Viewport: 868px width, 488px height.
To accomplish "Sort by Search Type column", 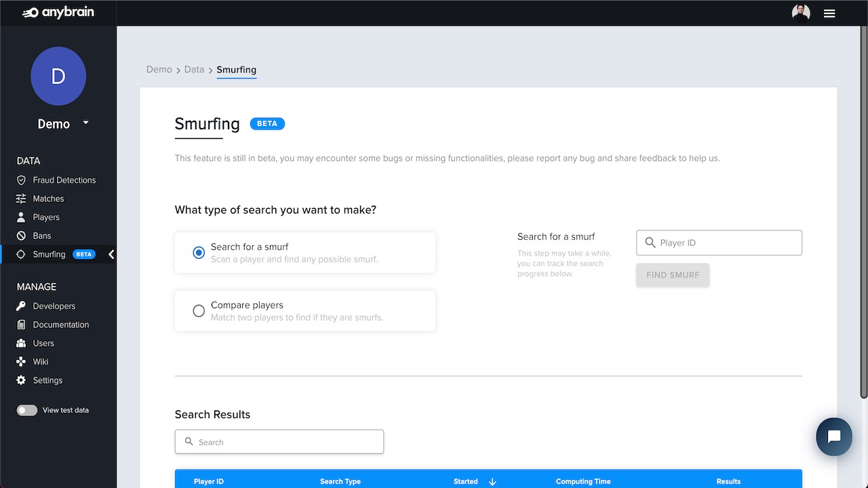I will (340, 481).
